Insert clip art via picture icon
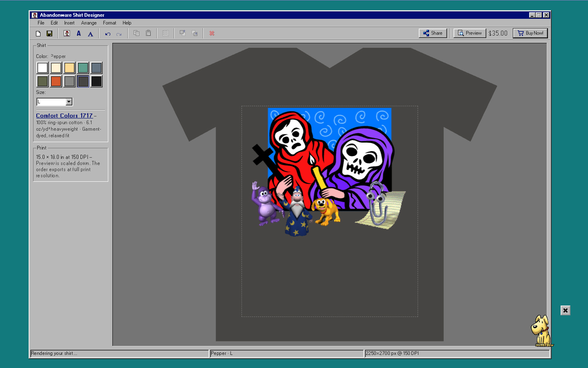This screenshot has width=588, height=368. point(67,33)
